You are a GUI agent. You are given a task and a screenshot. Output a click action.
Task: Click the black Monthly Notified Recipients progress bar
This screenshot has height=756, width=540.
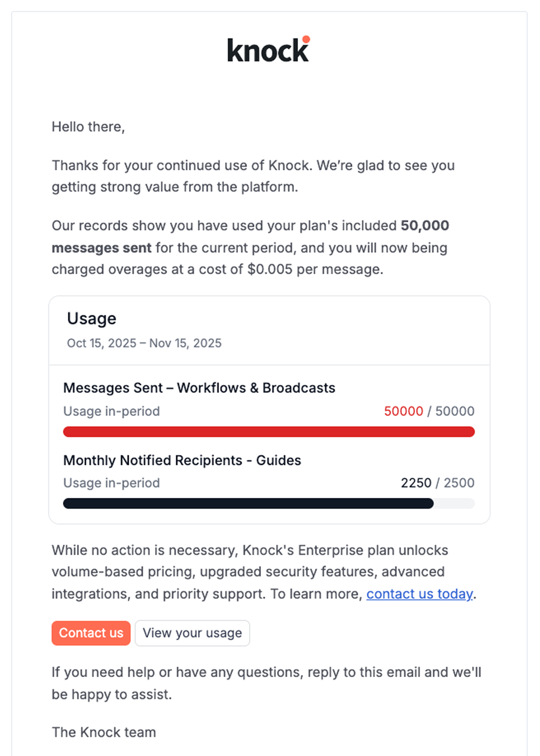[x=248, y=504]
